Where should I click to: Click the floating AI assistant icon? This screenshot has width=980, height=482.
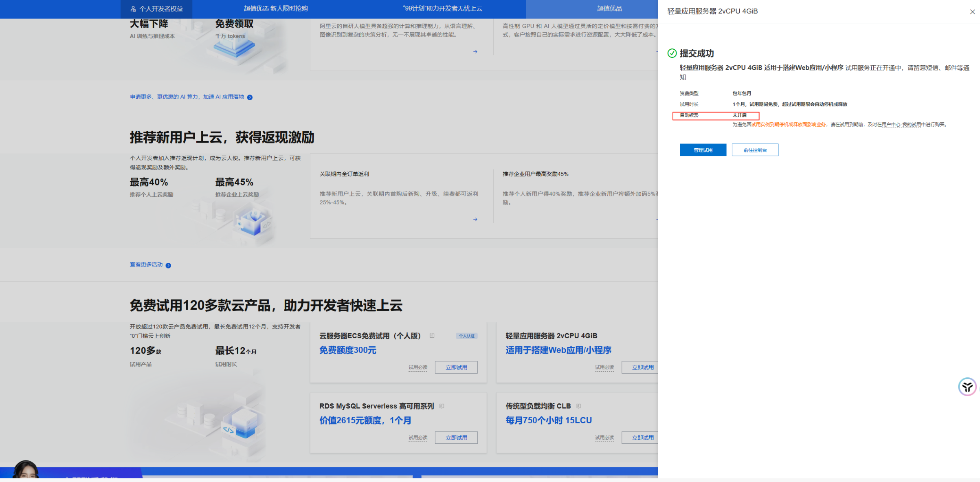pos(967,387)
